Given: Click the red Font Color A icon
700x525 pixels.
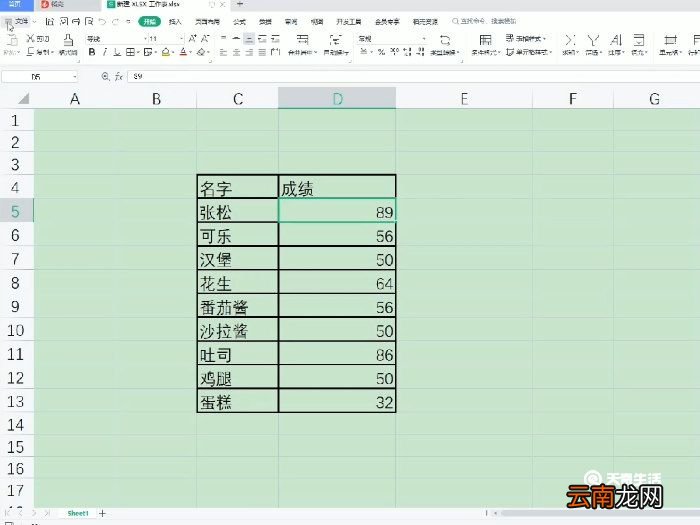Looking at the screenshot, I should click(183, 52).
